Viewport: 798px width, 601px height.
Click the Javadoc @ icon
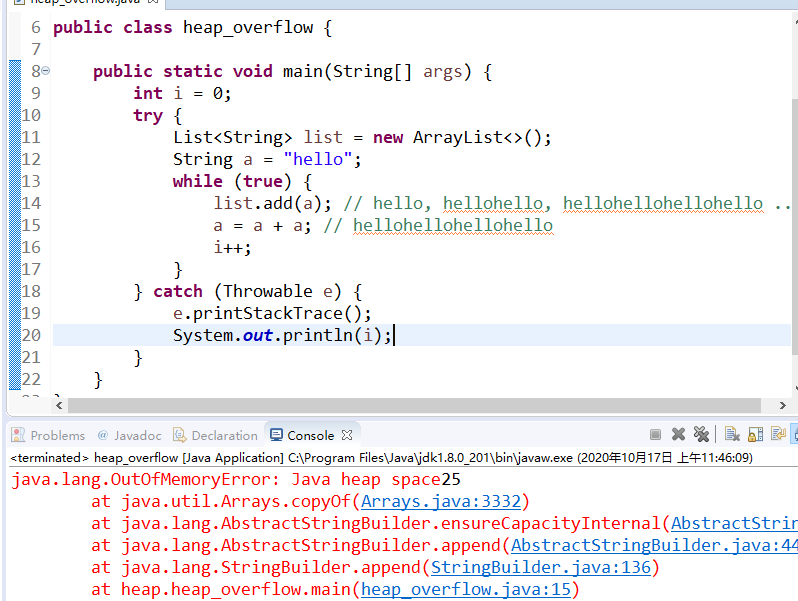pyautogui.click(x=103, y=435)
